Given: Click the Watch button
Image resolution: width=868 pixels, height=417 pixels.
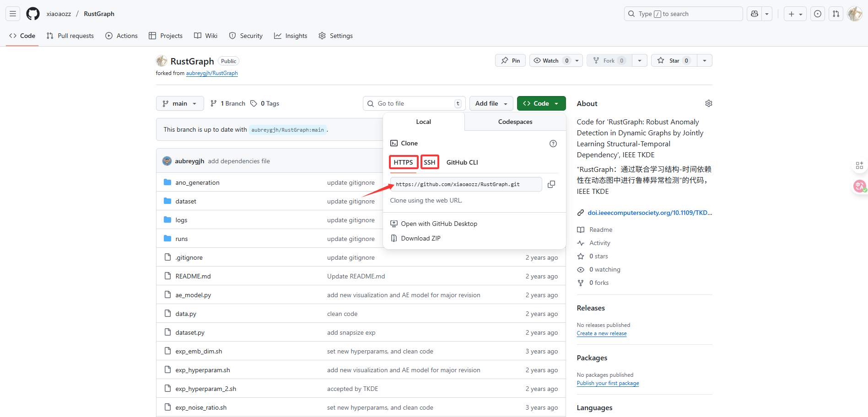Looking at the screenshot, I should point(550,60).
